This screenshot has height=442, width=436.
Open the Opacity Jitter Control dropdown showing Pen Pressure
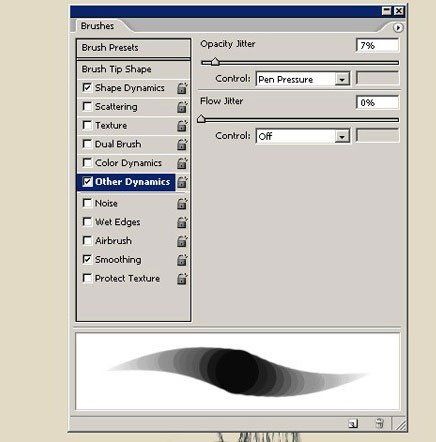(303, 79)
